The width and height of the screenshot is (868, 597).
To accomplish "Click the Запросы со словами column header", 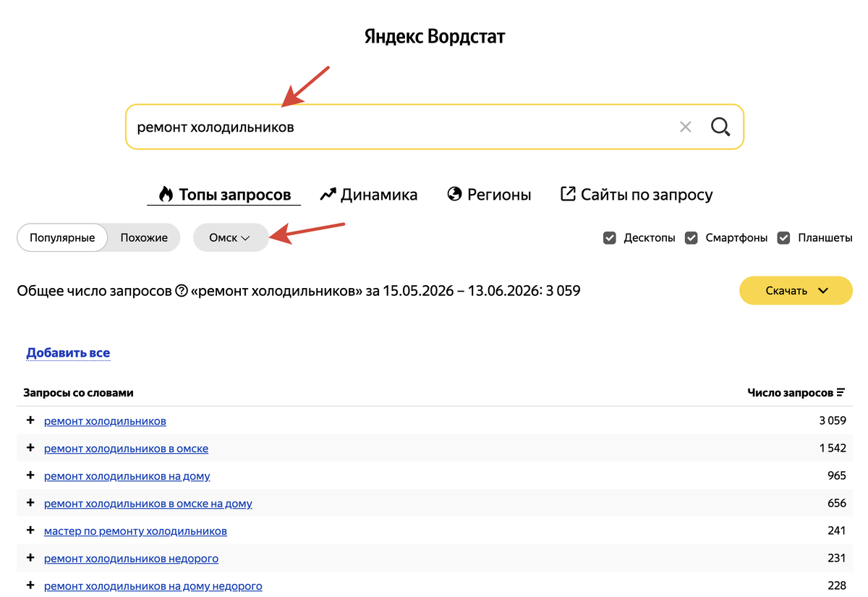I will [x=78, y=393].
